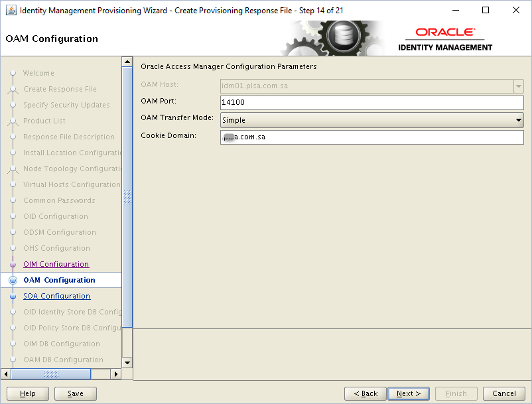Click the Back button
The image size is (532, 404).
tap(365, 393)
